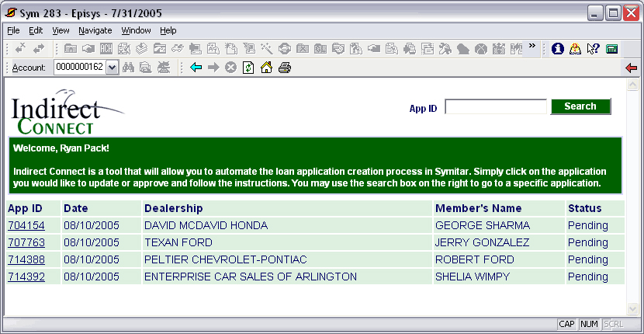
Task: Click the car icon in the top toolbar
Action: (x=178, y=49)
